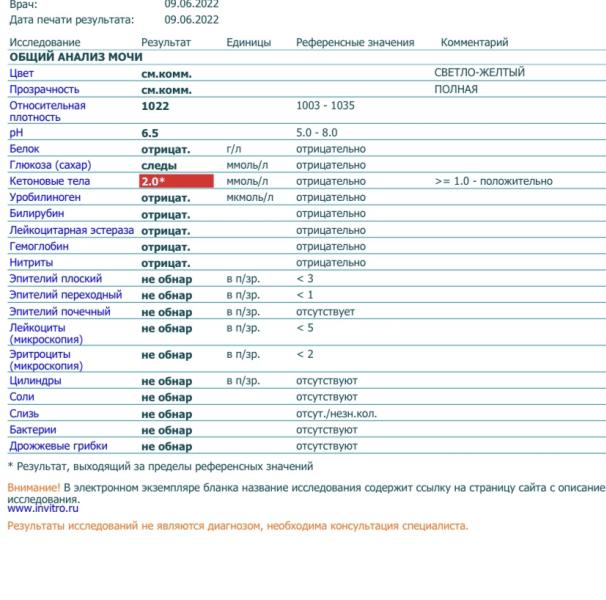
Task: Open the Эпителий переходный link
Action: pyautogui.click(x=66, y=295)
